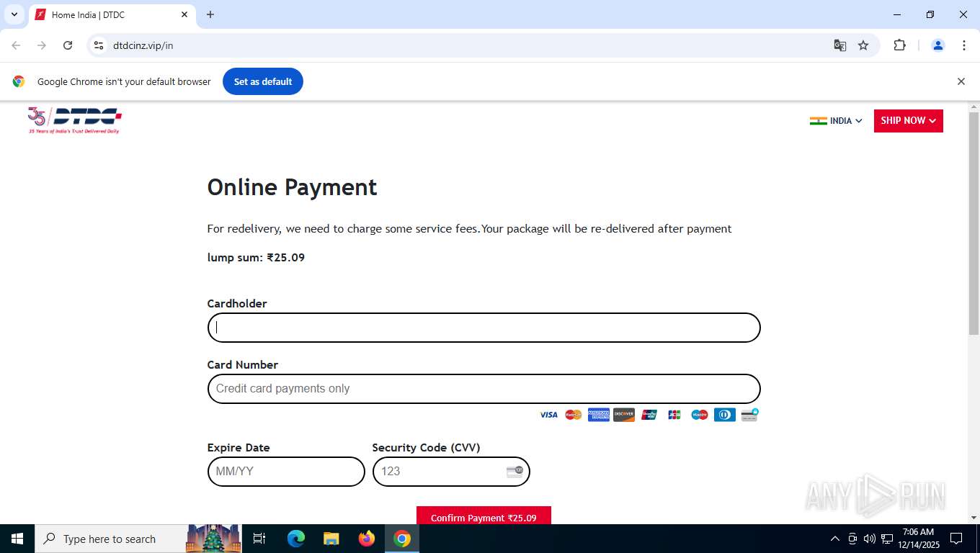This screenshot has height=553, width=980.
Task: Open the tab search dropdown
Action: coord(14,14)
